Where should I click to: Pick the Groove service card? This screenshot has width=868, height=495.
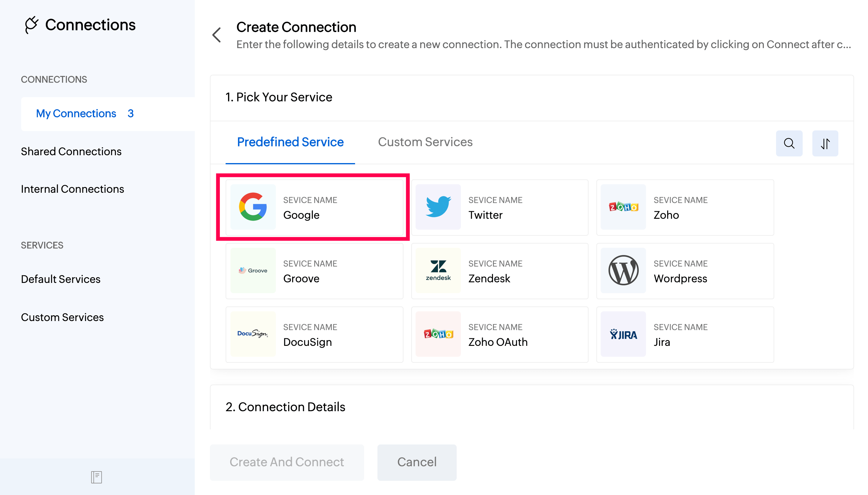click(314, 271)
